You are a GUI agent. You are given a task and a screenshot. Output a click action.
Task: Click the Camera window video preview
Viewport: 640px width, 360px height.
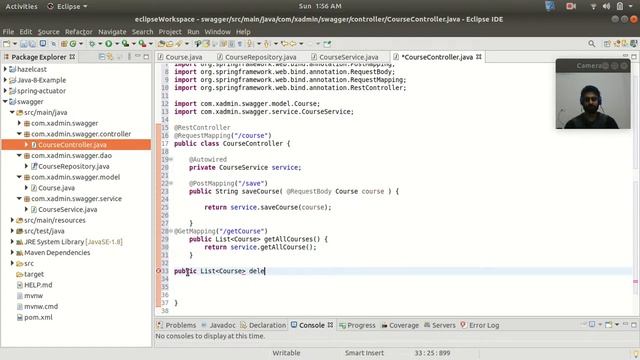tap(593, 101)
